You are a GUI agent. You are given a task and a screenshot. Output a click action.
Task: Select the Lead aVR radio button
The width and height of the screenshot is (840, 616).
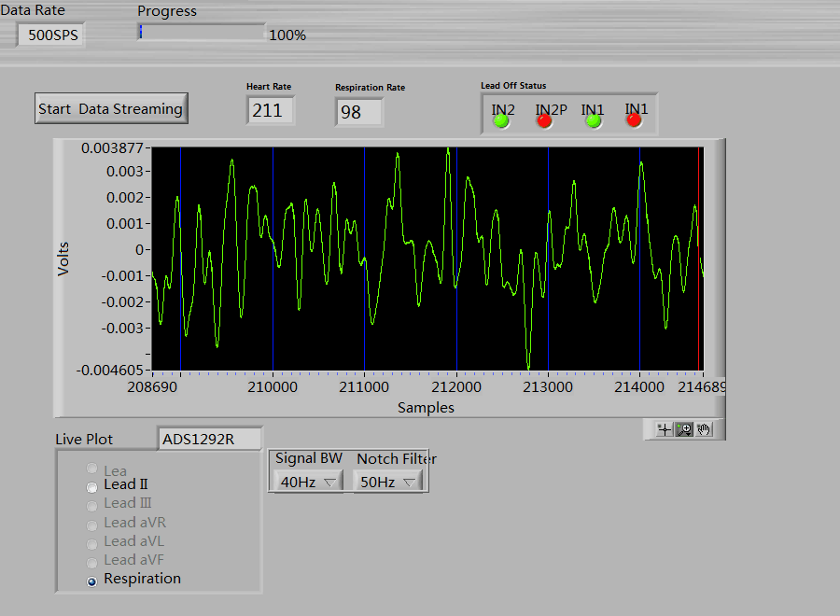pyautogui.click(x=92, y=525)
